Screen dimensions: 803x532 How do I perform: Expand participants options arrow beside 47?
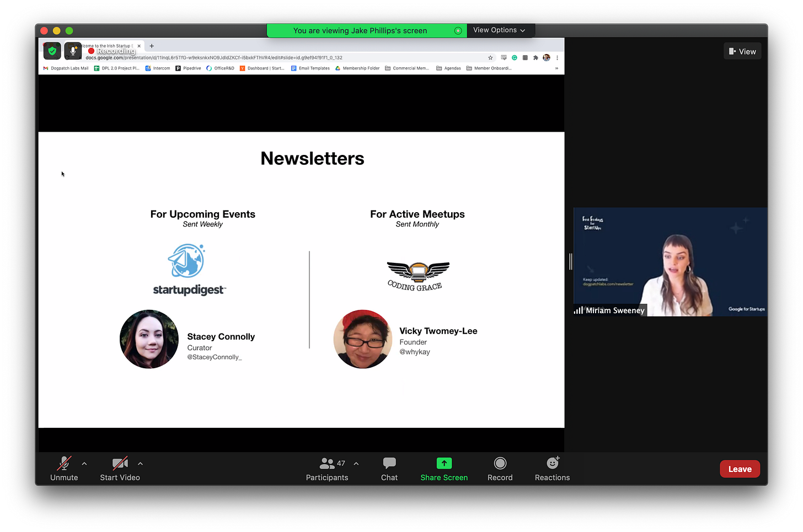[356, 464]
